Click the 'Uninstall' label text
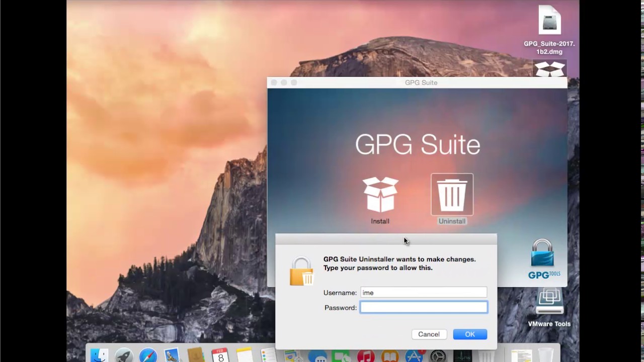644x362 pixels. (x=452, y=221)
